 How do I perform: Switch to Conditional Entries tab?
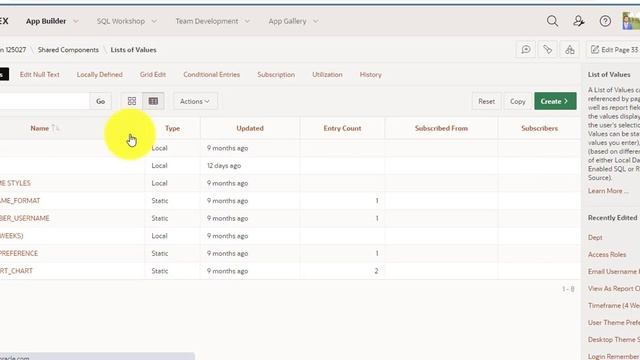point(211,75)
